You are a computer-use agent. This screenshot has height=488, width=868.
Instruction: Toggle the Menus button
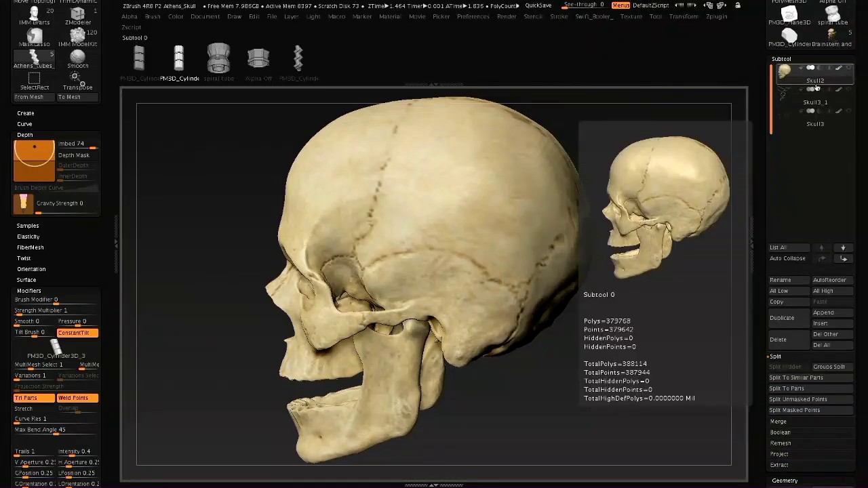[620, 5]
